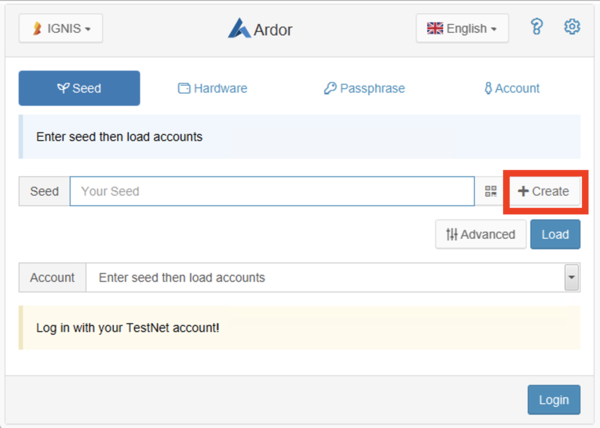600x428 pixels.
Task: Click into the Your Seed input field
Action: [271, 191]
